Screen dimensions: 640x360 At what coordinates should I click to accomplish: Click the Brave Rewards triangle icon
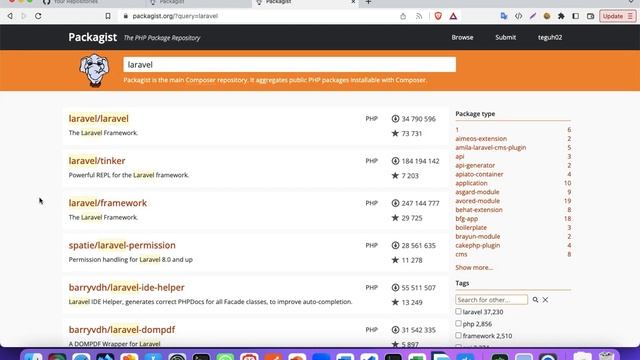point(453,16)
